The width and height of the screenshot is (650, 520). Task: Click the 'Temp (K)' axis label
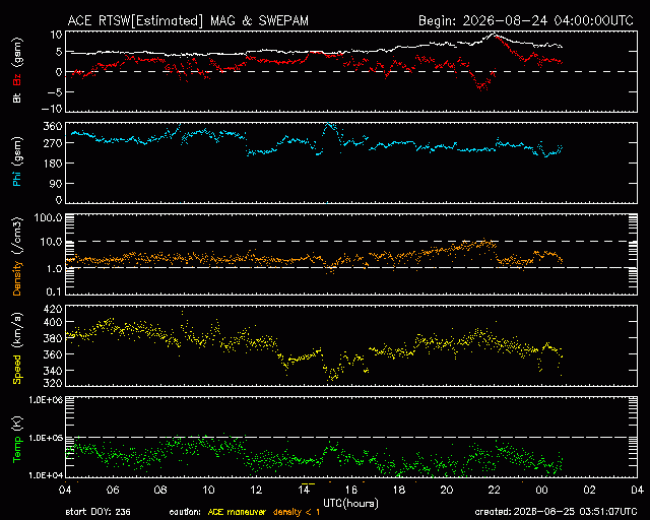point(17,440)
